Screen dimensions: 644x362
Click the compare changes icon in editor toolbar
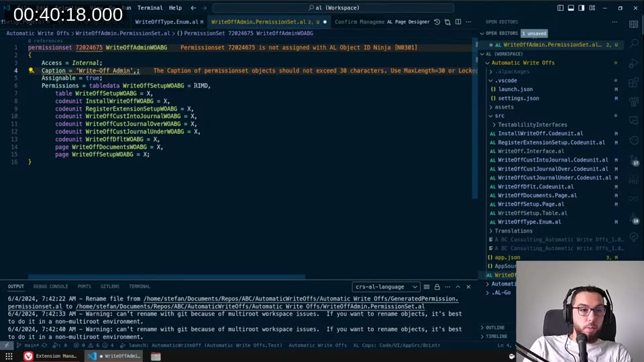[x=447, y=21]
